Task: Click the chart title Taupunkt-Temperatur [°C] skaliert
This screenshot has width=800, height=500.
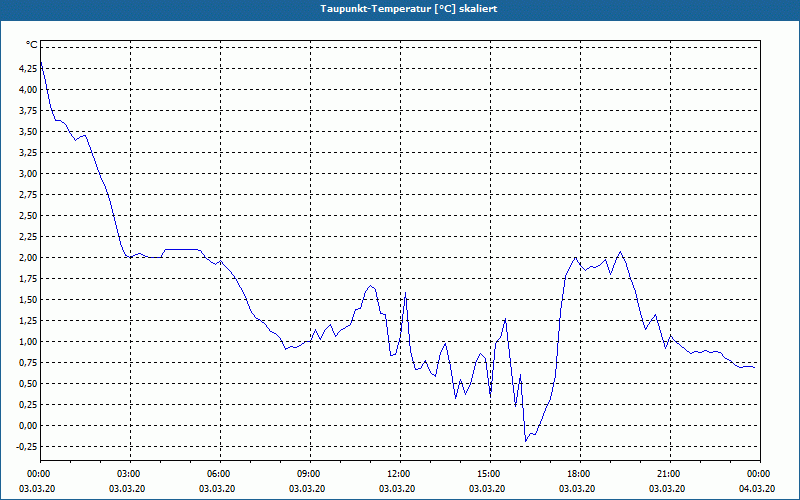Action: [x=409, y=9]
